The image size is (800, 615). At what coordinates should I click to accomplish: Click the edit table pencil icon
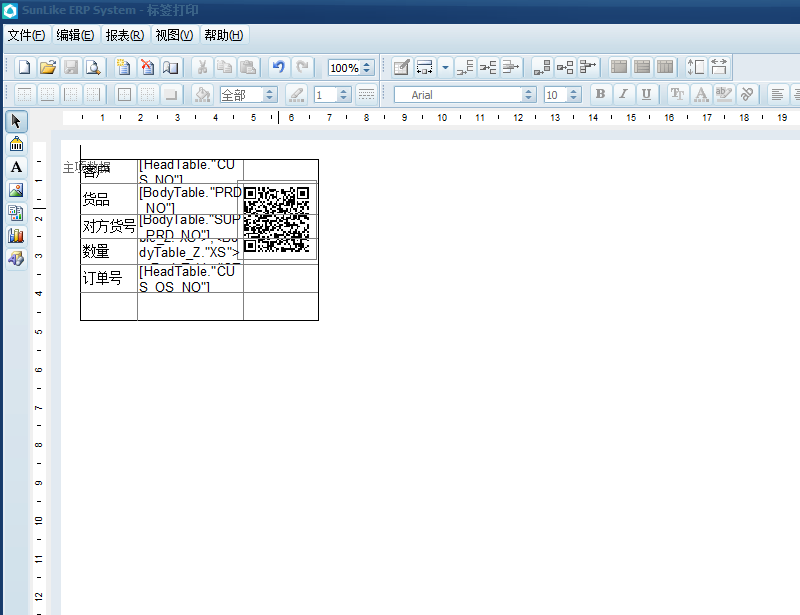point(401,67)
